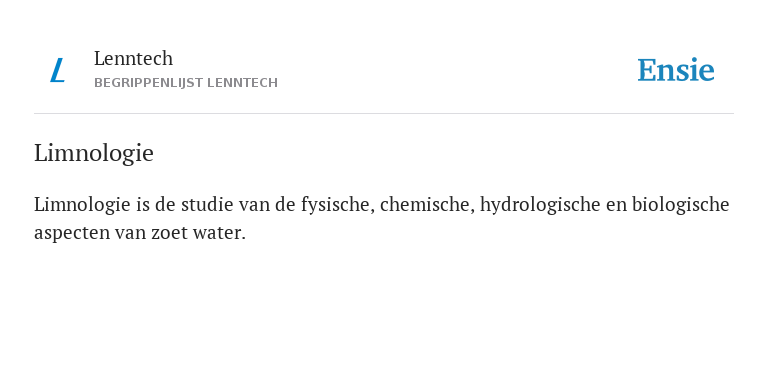Image resolution: width=768 pixels, height=384 pixels.
Task: Click the word 'LENNTECH' in the gray subtitle
Action: click(x=242, y=83)
